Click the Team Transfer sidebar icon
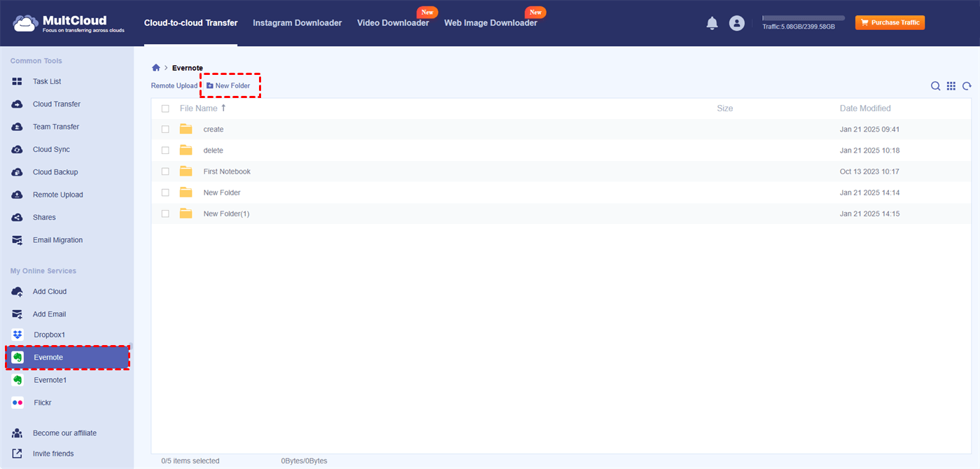This screenshot has height=469, width=980. [x=17, y=127]
